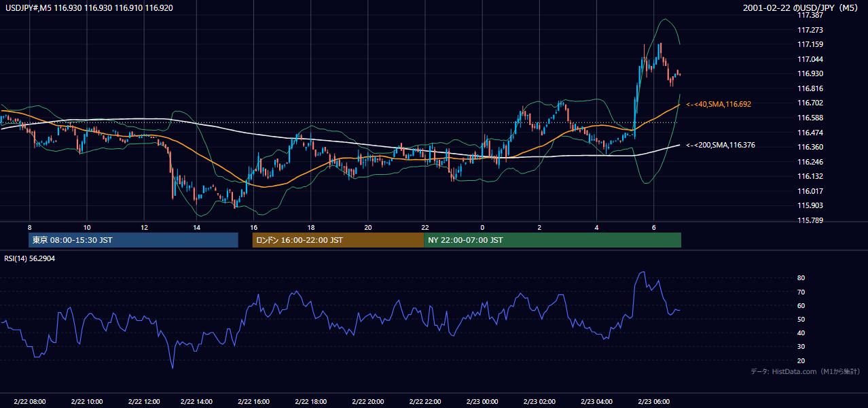868x408 pixels.
Task: Click the 2/23 06:00 time label
Action: [653, 402]
